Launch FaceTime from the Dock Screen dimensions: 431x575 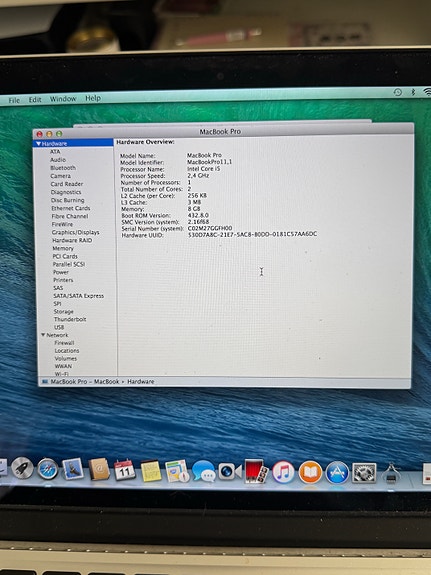(x=230, y=472)
